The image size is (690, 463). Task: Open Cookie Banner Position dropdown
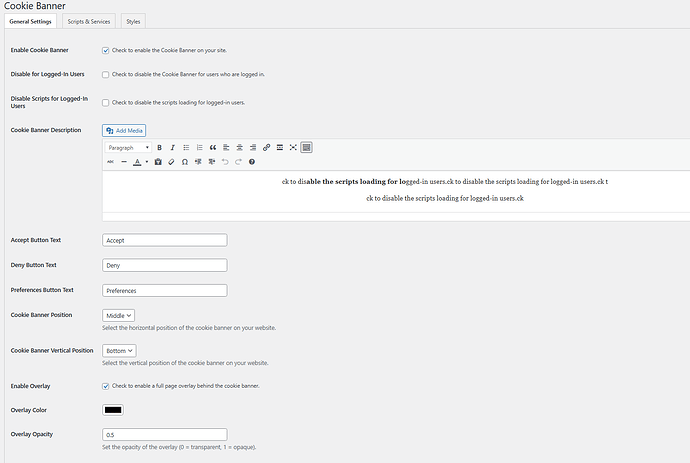118,316
